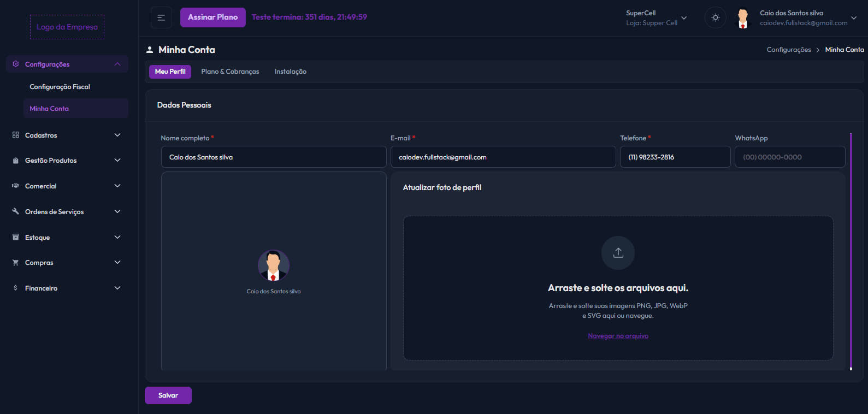
Task: Switch to Plano & Cobranças tab
Action: (x=230, y=72)
